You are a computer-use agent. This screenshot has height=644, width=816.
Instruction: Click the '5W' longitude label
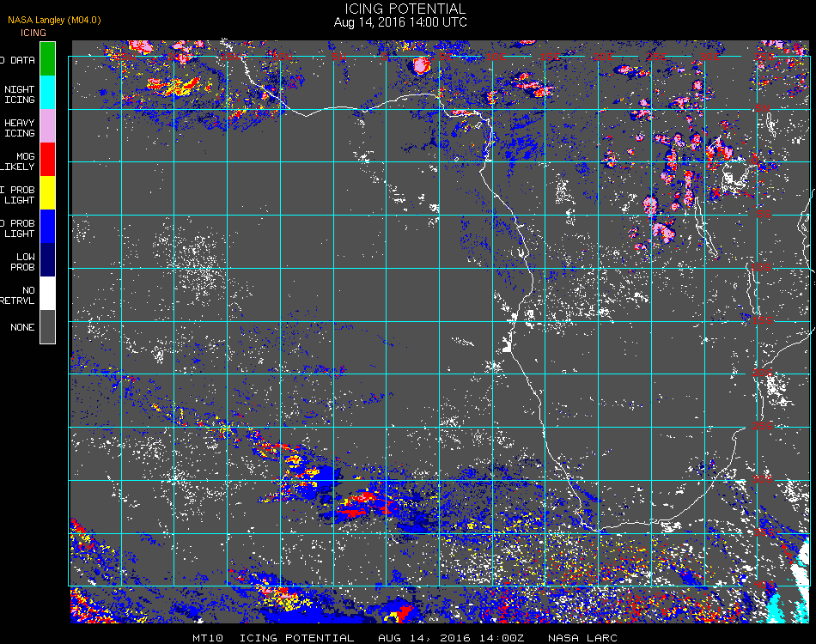coord(338,56)
